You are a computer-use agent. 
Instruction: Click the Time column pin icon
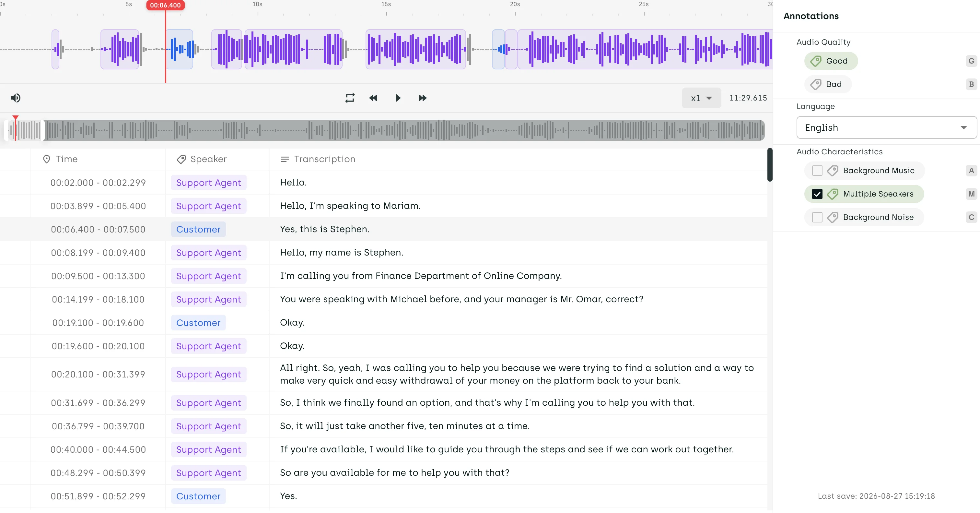coord(46,159)
